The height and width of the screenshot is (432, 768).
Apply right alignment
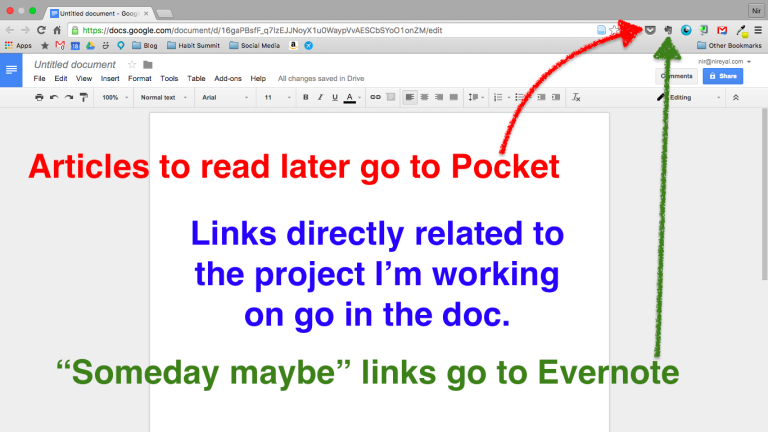pos(439,97)
